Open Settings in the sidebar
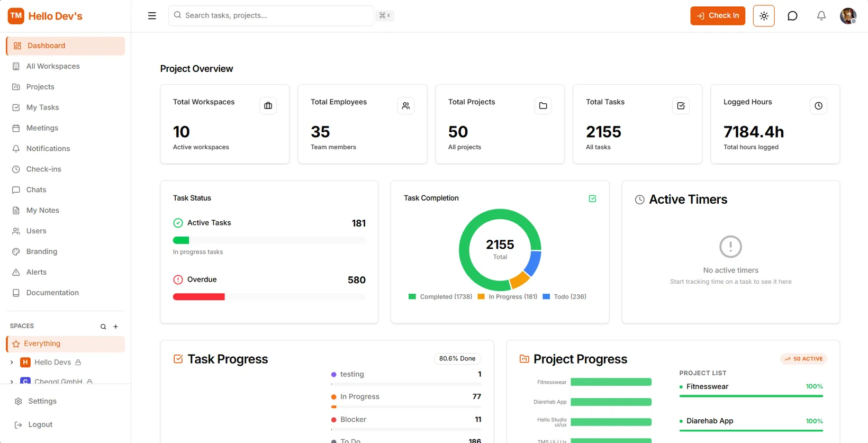Viewport: 868px width, 443px height. 66,401
